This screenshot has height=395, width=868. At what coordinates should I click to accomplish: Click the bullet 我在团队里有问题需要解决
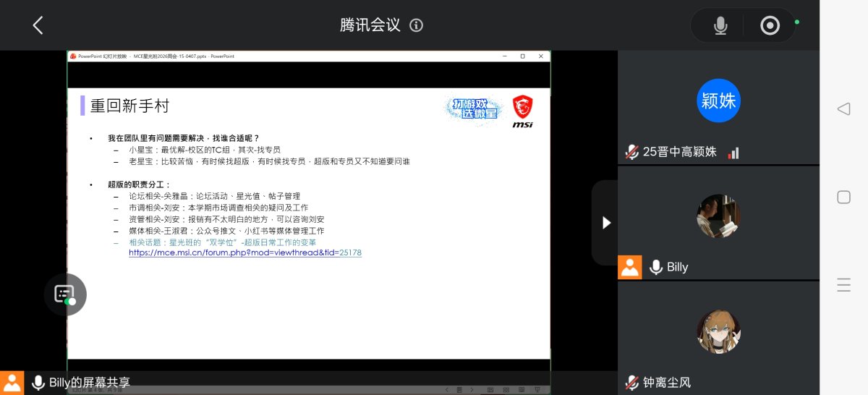[x=183, y=138]
